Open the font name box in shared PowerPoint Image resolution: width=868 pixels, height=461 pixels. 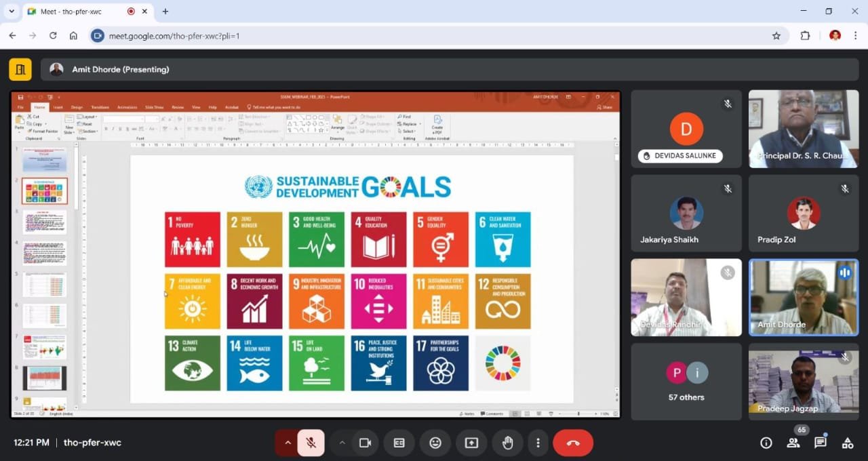tap(123, 119)
